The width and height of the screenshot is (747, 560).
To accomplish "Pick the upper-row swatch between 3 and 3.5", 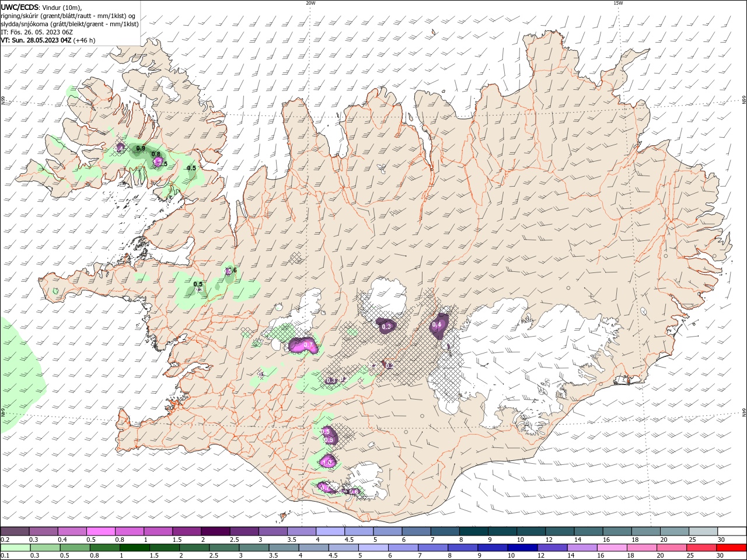I will (x=273, y=531).
